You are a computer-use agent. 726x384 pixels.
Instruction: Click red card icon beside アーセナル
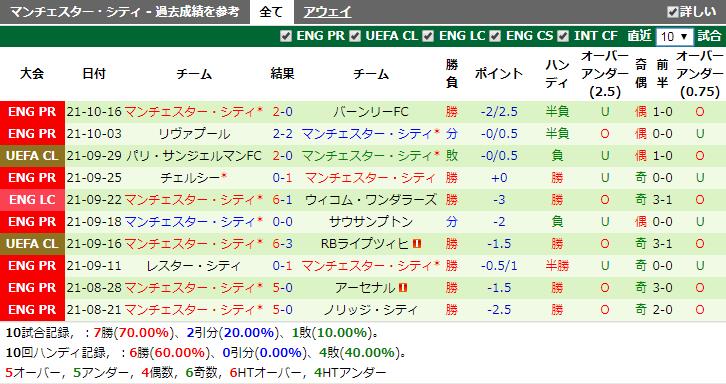click(403, 287)
